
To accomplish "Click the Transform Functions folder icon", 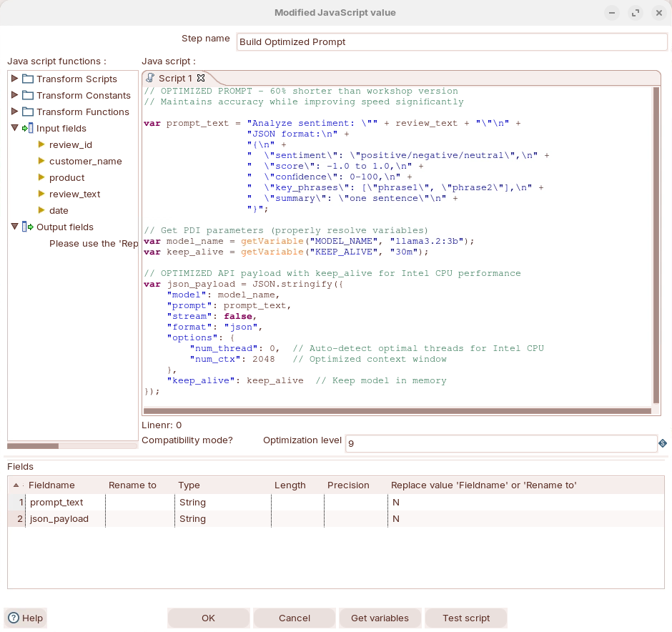I will [28, 112].
